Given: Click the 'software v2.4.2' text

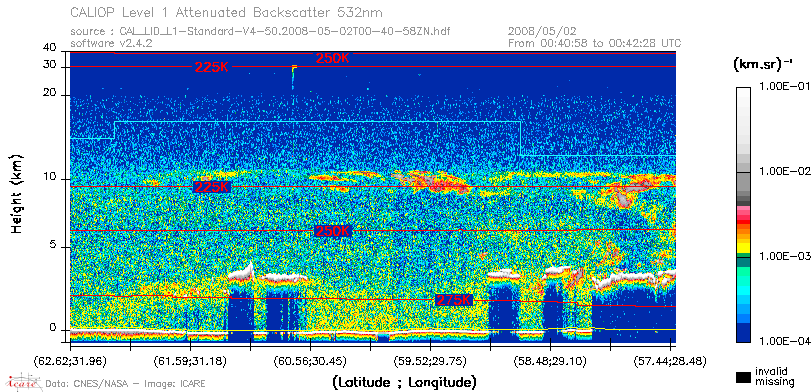Looking at the screenshot, I should [111, 43].
